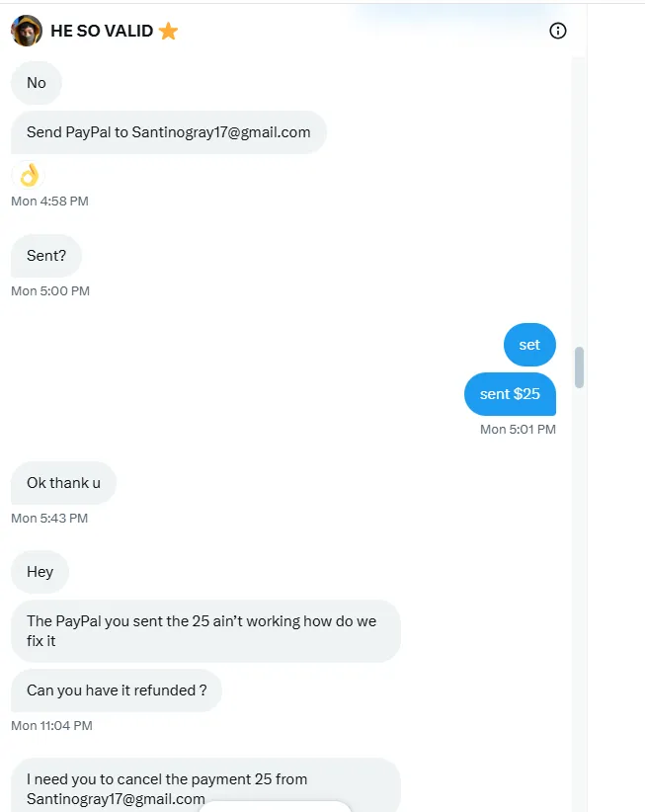Select the "Hey" message bubble
This screenshot has width=645, height=812.
coord(40,572)
